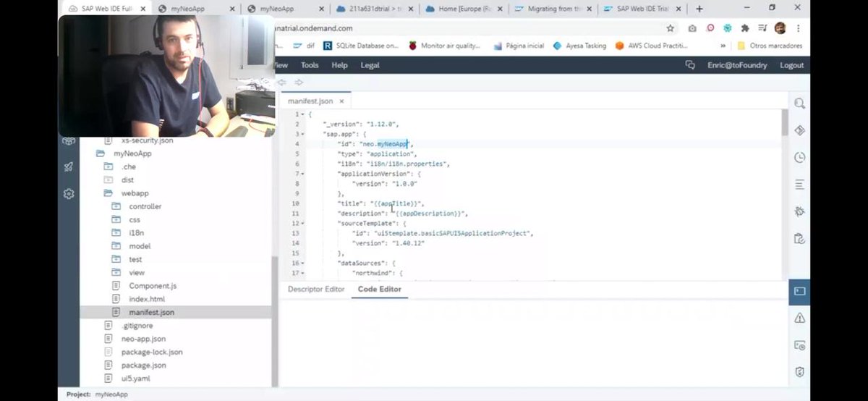The width and height of the screenshot is (868, 401).
Task: Click the manifest.json file icon in tree
Action: 116,312
